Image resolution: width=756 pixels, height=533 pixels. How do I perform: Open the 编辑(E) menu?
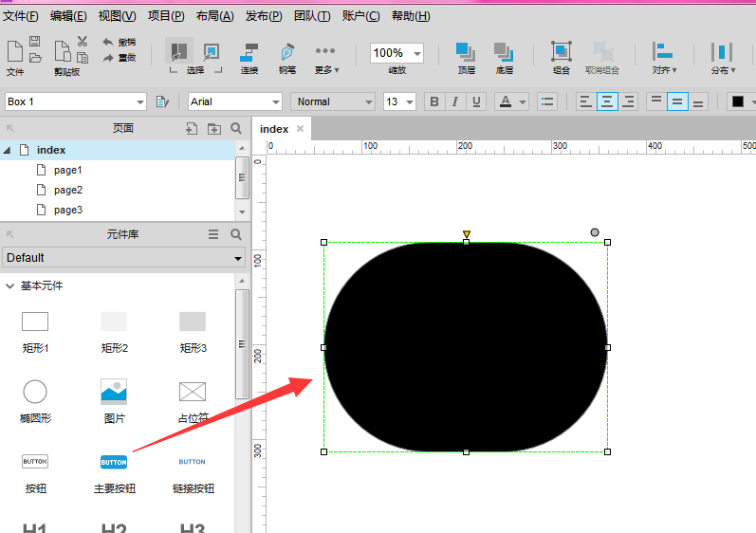pyautogui.click(x=68, y=16)
